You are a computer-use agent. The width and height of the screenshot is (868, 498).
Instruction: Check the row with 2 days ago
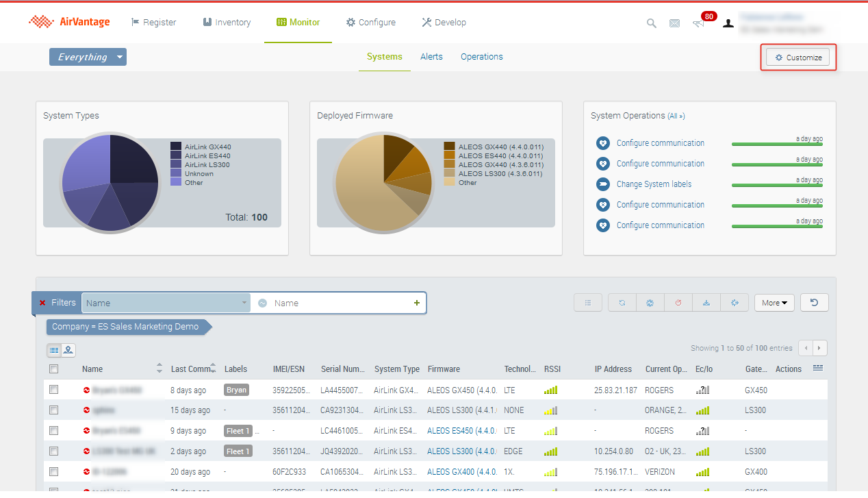(x=54, y=451)
